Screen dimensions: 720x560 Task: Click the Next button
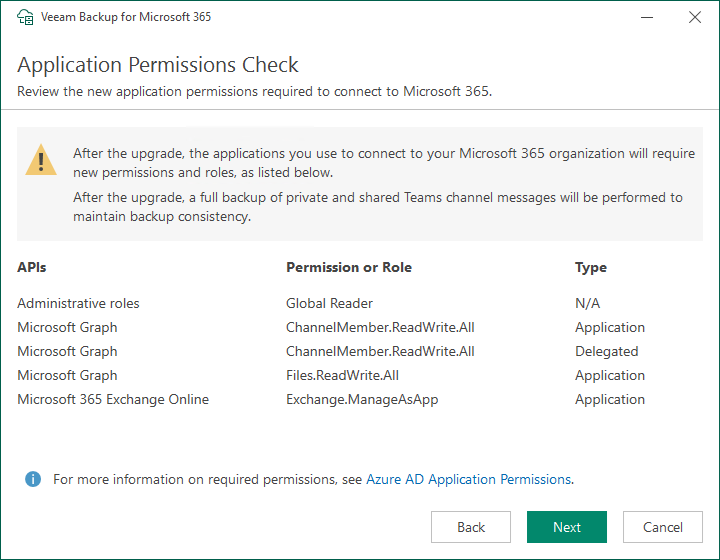tap(567, 527)
